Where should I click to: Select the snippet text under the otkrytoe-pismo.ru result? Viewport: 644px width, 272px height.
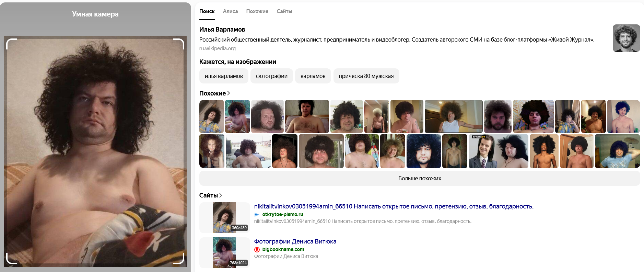click(363, 221)
